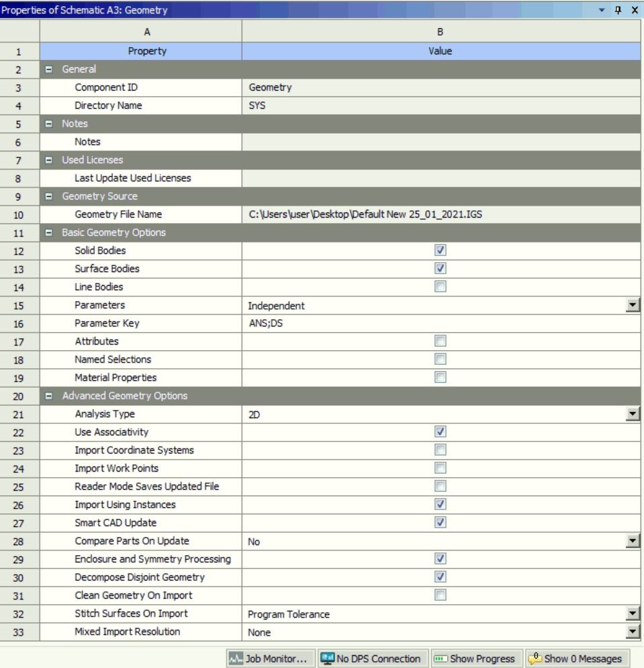Screen dimensions: 644x668
Task: Select row number 10 header
Action: coord(19,215)
